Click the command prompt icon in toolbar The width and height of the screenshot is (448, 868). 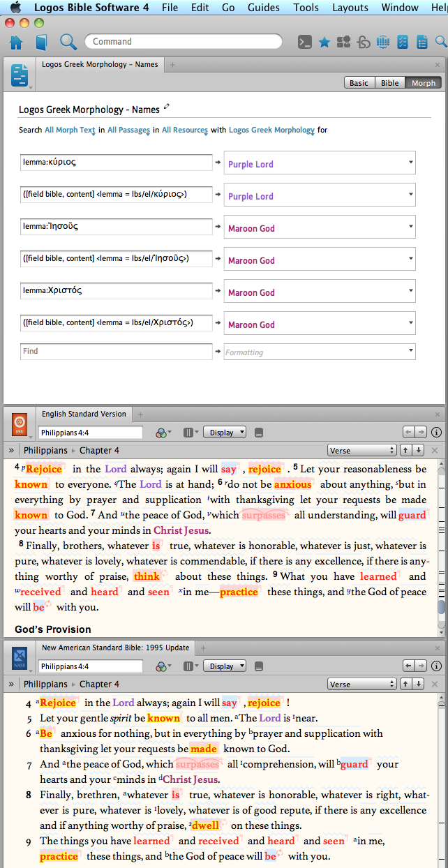coord(304,42)
